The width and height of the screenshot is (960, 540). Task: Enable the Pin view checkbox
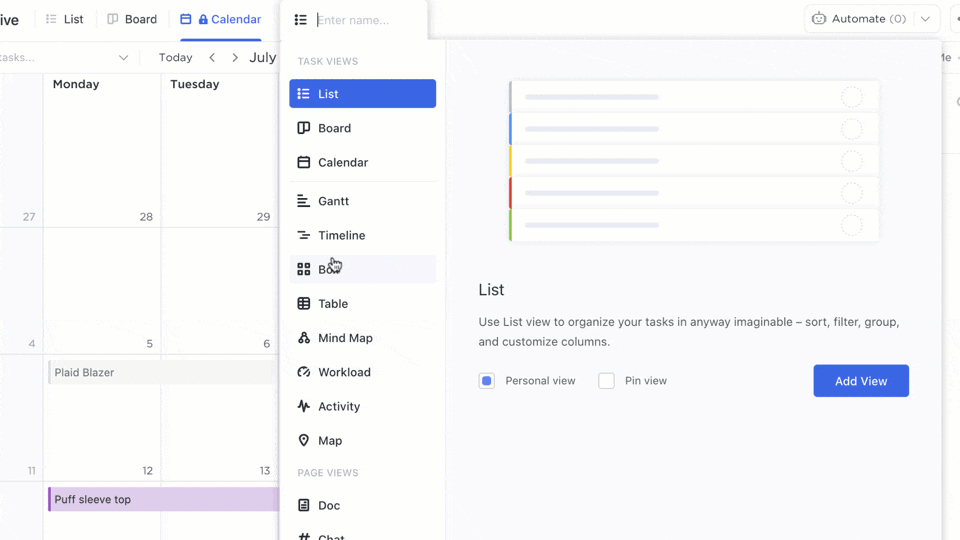606,381
